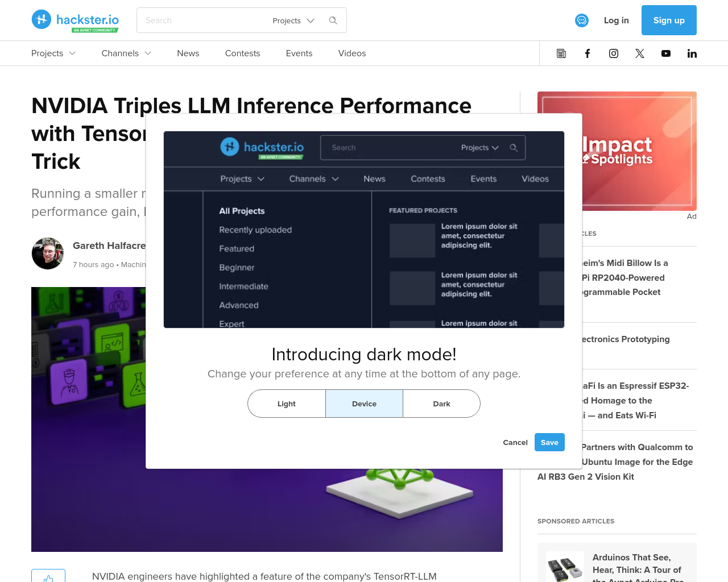Open Hackster's YouTube icon

coord(666,53)
